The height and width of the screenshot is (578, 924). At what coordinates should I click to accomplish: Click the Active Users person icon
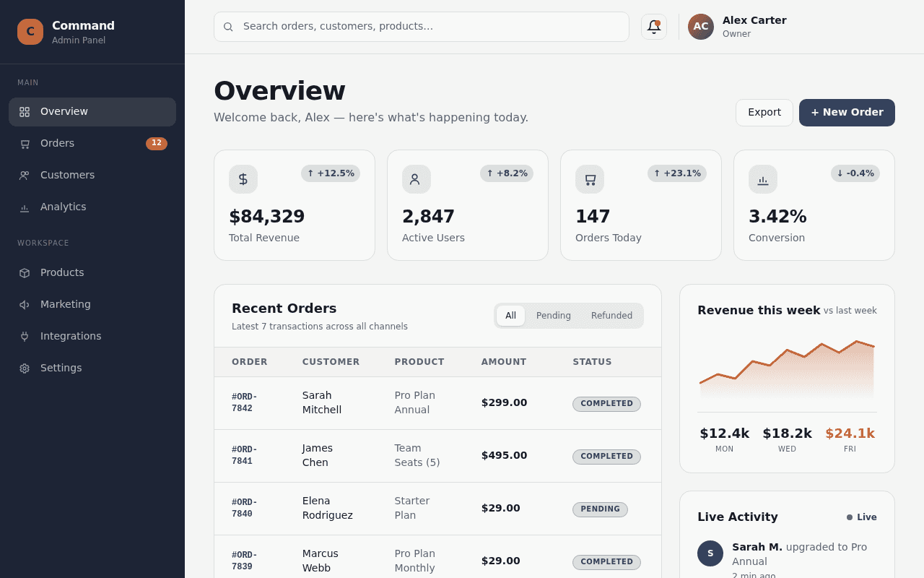pyautogui.click(x=417, y=179)
